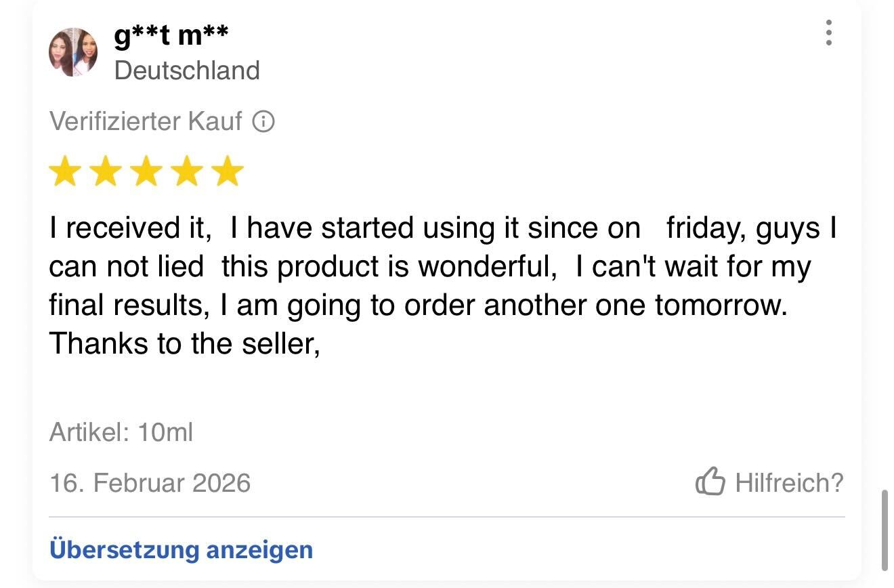Show translation via Übersetzung anzeigen
This screenshot has height=588, width=894.
point(182,549)
